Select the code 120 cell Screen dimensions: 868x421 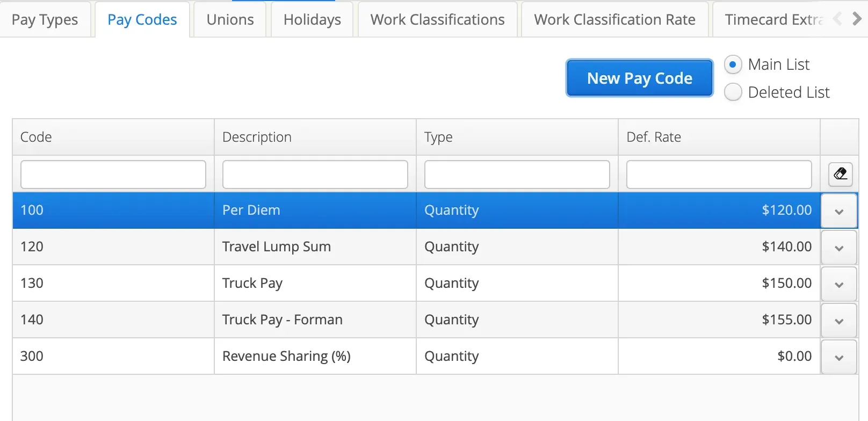click(113, 247)
